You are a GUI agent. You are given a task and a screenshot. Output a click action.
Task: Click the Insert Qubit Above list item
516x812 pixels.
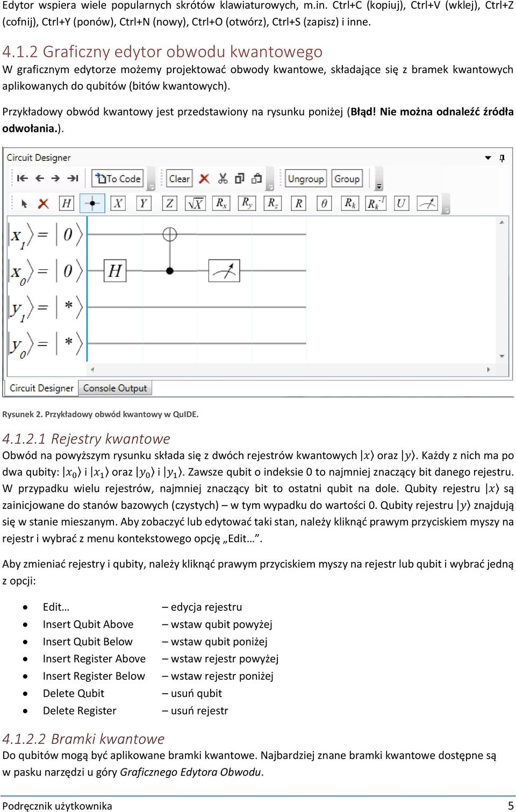[x=88, y=624]
